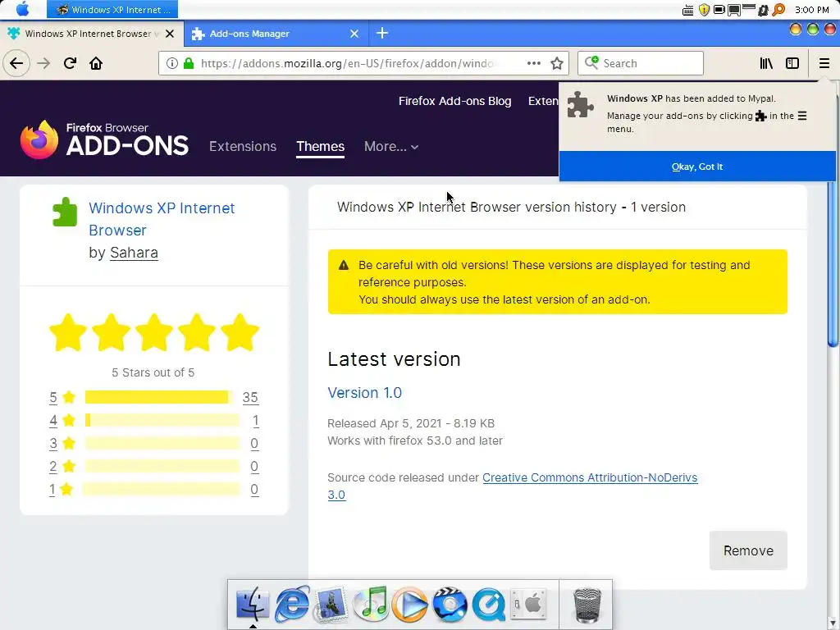This screenshot has width=840, height=630.
Task: Click the Apple menu icon
Action: pyautogui.click(x=22, y=9)
